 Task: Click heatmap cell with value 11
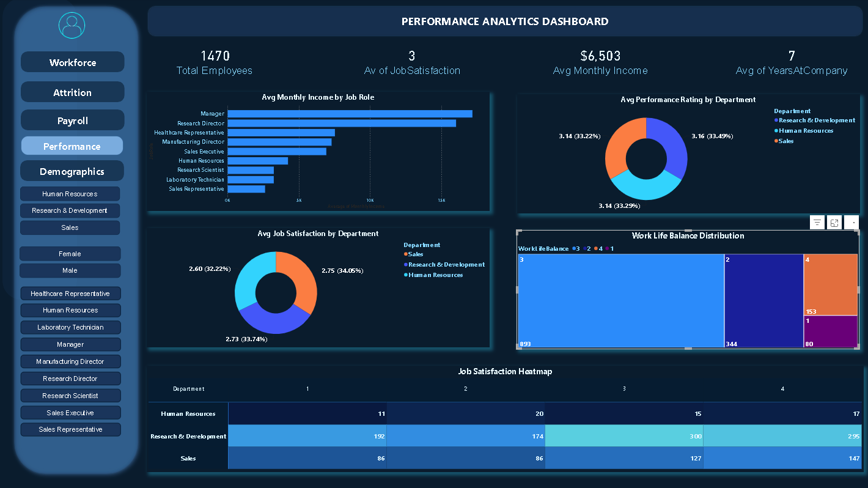tap(307, 414)
